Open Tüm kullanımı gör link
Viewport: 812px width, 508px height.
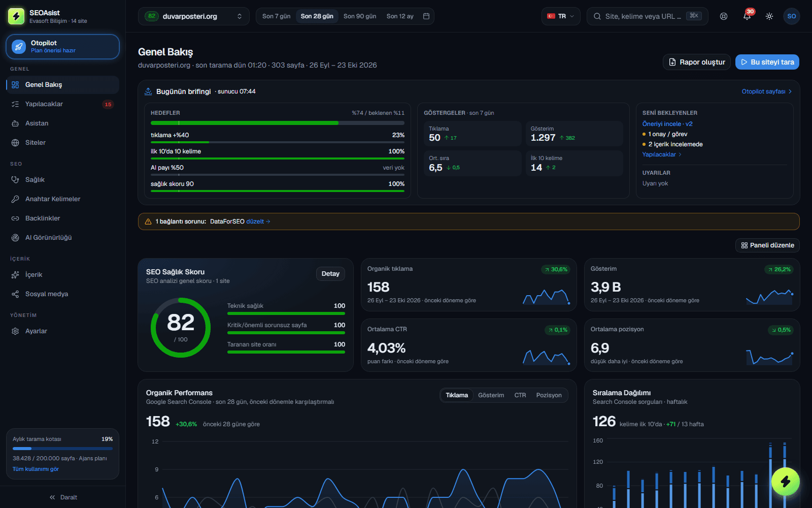pyautogui.click(x=36, y=469)
